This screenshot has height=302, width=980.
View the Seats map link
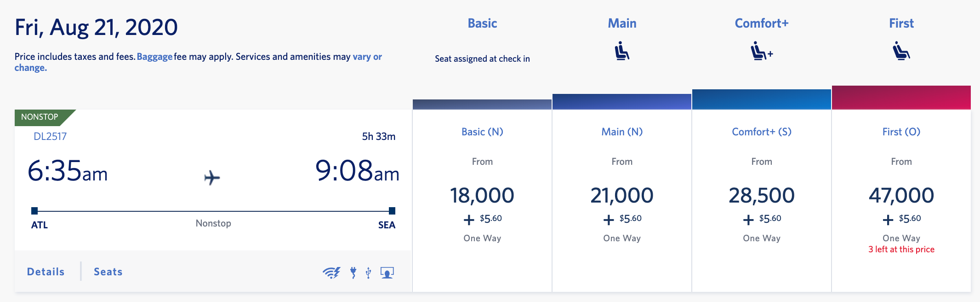(108, 272)
